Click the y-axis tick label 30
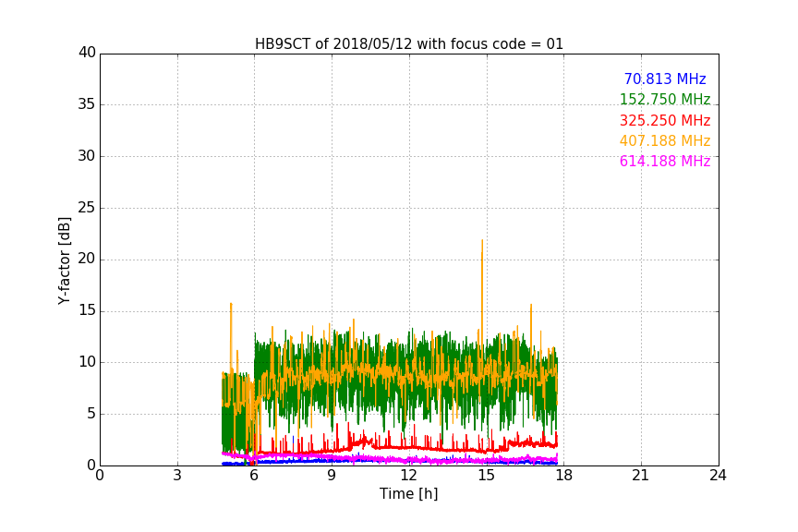798x532 pixels. coord(87,156)
